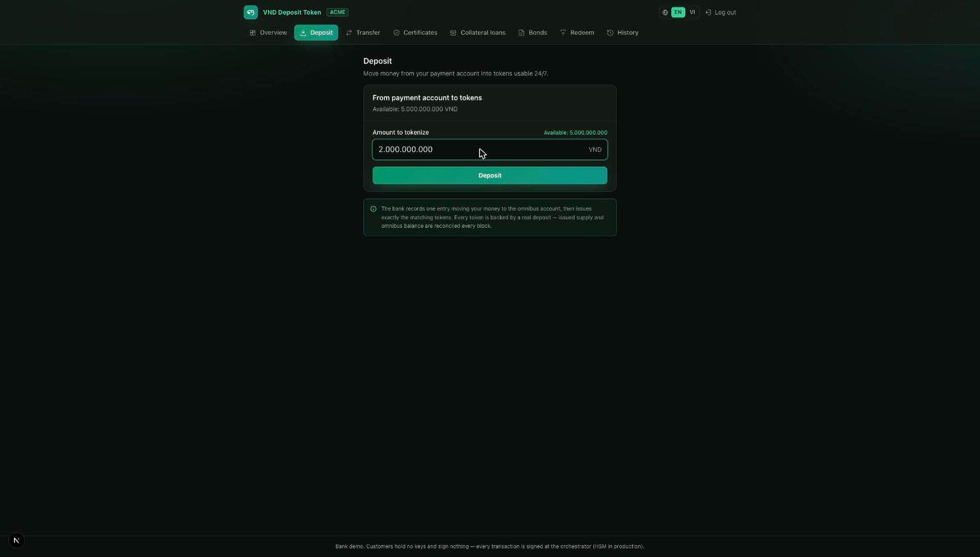Click the History clock icon
The image size is (980, 557).
[610, 33]
